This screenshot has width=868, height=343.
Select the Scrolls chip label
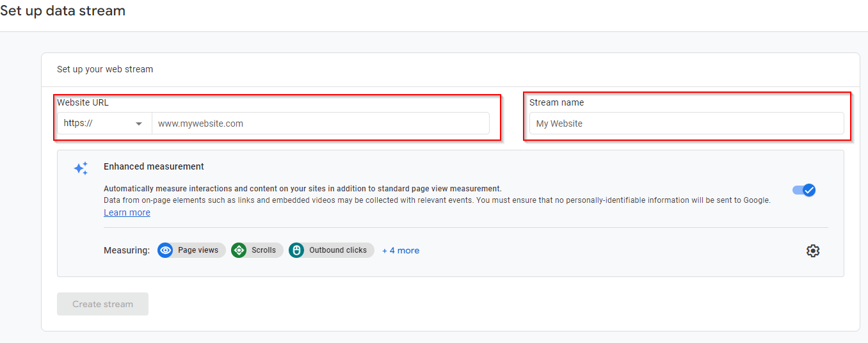(264, 250)
